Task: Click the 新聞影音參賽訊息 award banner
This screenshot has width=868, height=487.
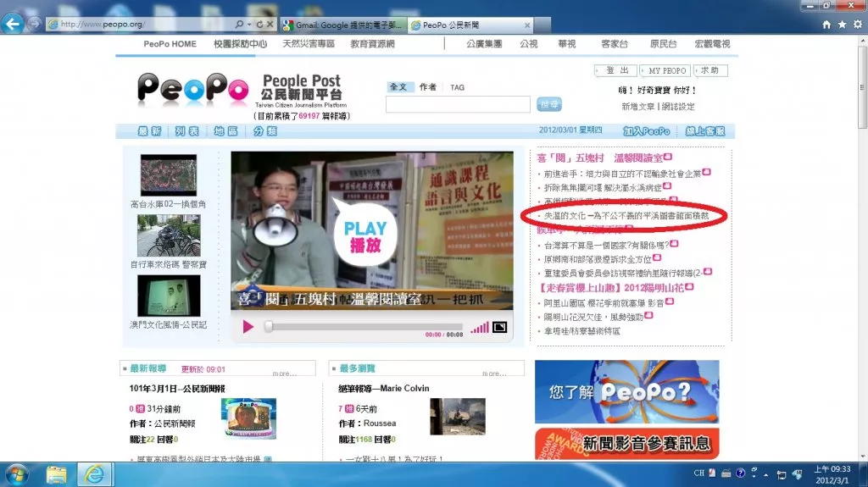Action: [626, 443]
